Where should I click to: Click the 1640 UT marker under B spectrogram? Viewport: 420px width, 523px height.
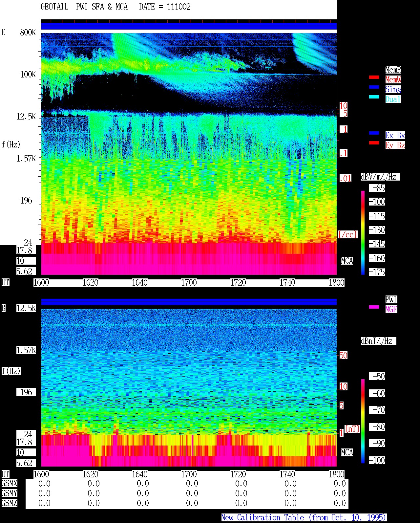139,474
